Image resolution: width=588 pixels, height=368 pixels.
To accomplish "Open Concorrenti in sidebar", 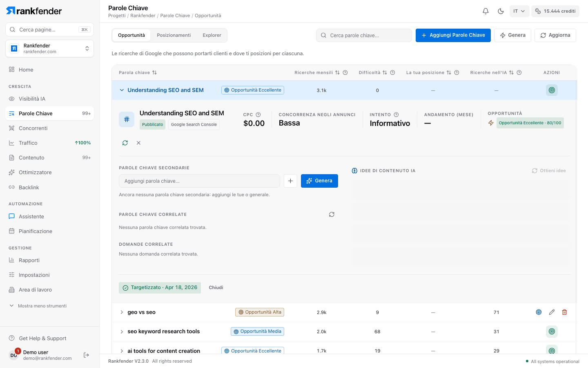I will (50, 128).
